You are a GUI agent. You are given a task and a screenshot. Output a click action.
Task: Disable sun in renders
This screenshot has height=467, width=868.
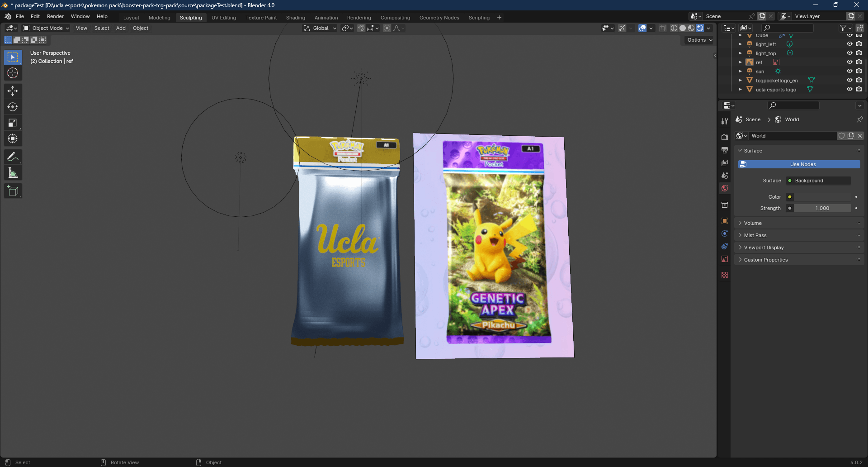tap(859, 71)
